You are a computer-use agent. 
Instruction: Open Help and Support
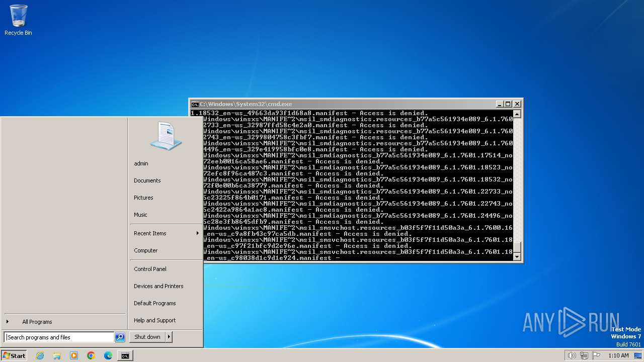(166, 320)
